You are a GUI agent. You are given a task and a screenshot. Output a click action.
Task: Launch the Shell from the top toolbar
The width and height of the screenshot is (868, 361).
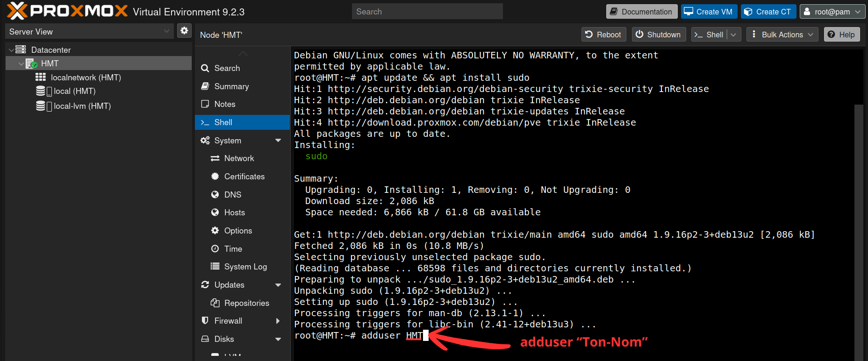[x=710, y=35]
